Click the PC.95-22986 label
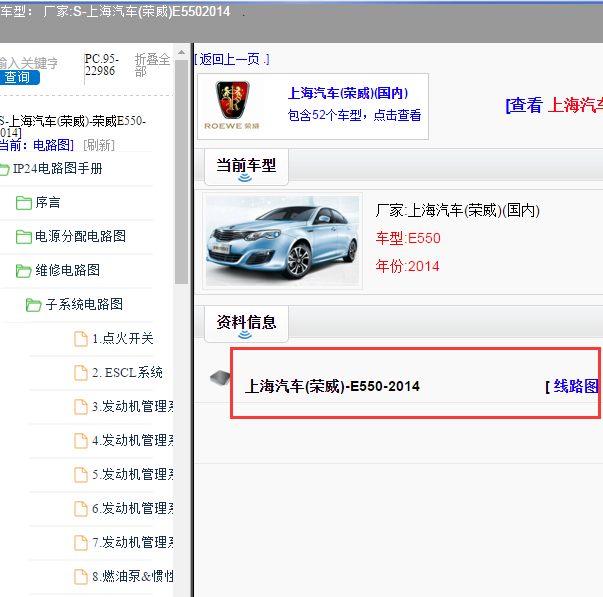 pos(102,65)
